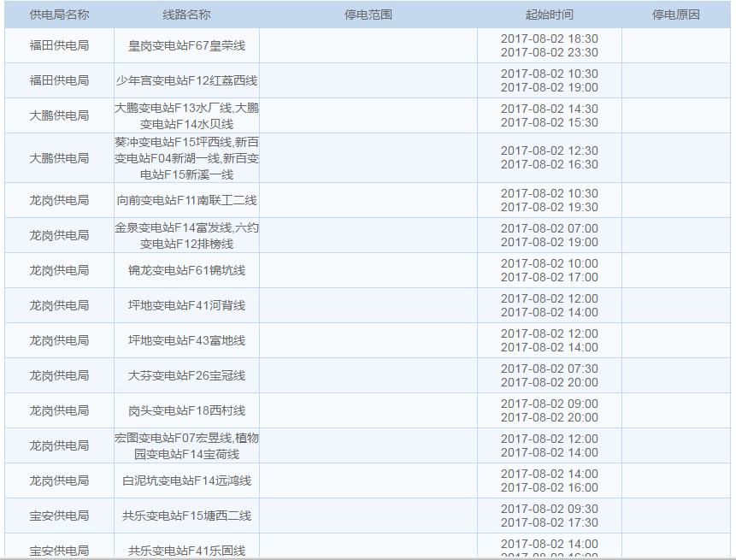
Task: Click 大鹏供电局 in the 大鹏变电站F13水厂线 row
Action: coord(59,115)
